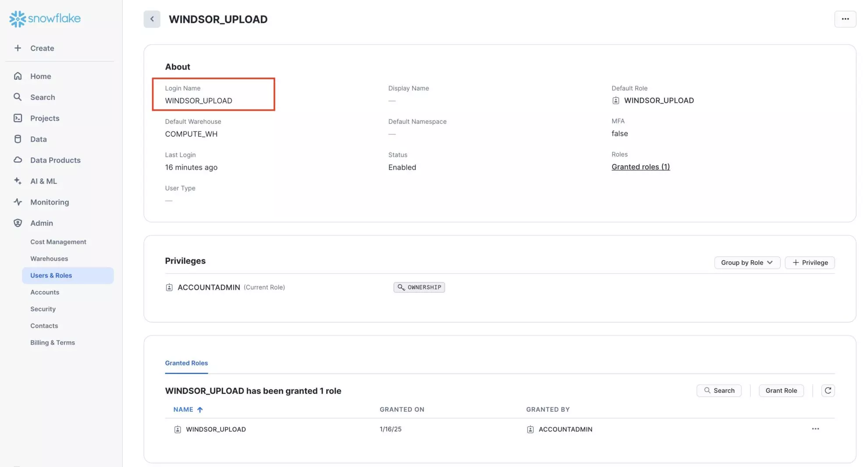Click the Grant Role button
The height and width of the screenshot is (467, 868).
coord(781,390)
